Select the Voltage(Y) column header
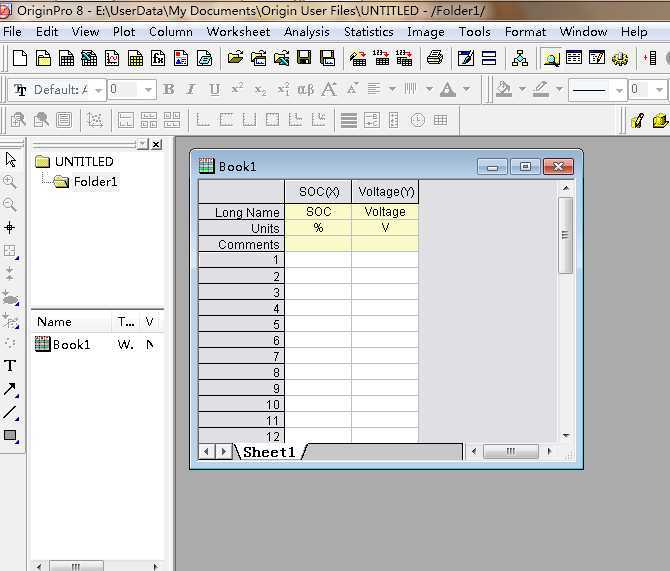This screenshot has width=670, height=571. 385,191
